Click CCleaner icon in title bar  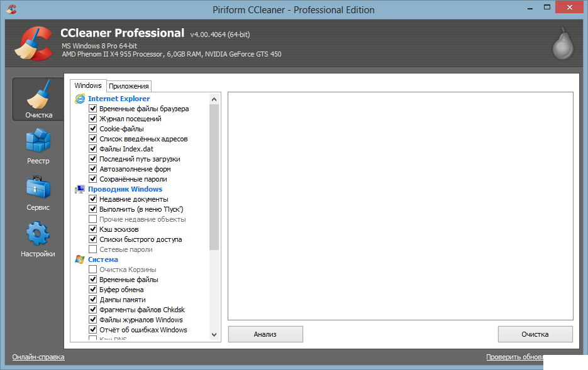coord(11,9)
